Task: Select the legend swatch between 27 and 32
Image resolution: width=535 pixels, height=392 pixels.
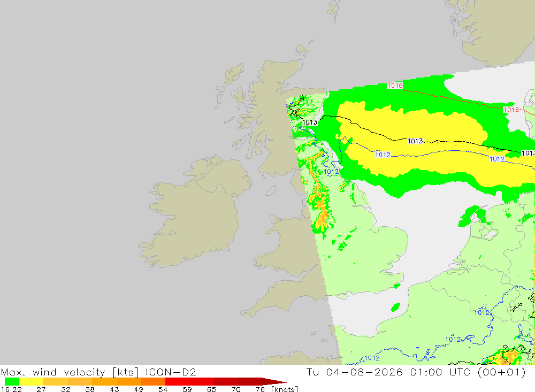Action: (x=56, y=381)
